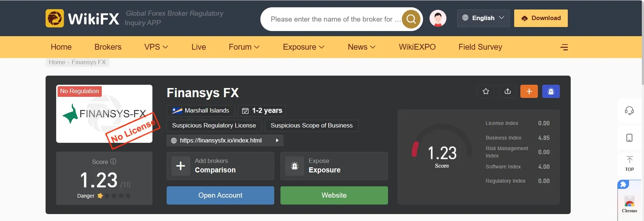Open the WikiEXPO nav item

(x=417, y=47)
